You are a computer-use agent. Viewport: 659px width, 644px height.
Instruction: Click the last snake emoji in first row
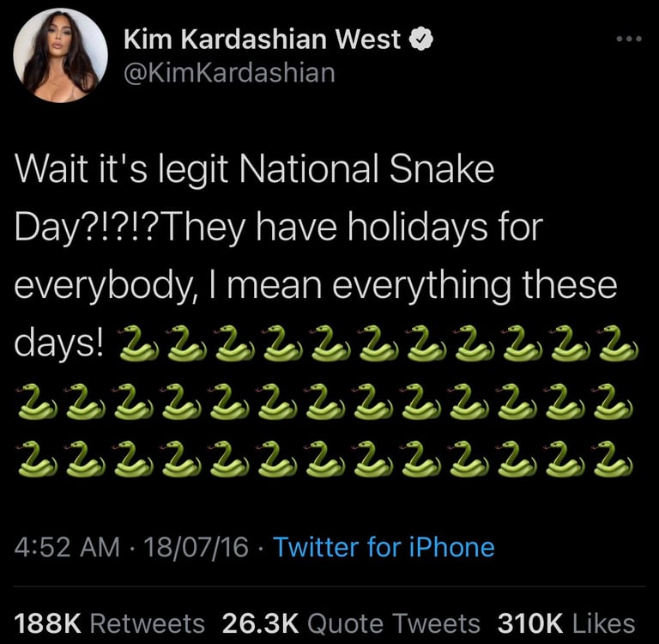[x=617, y=343]
